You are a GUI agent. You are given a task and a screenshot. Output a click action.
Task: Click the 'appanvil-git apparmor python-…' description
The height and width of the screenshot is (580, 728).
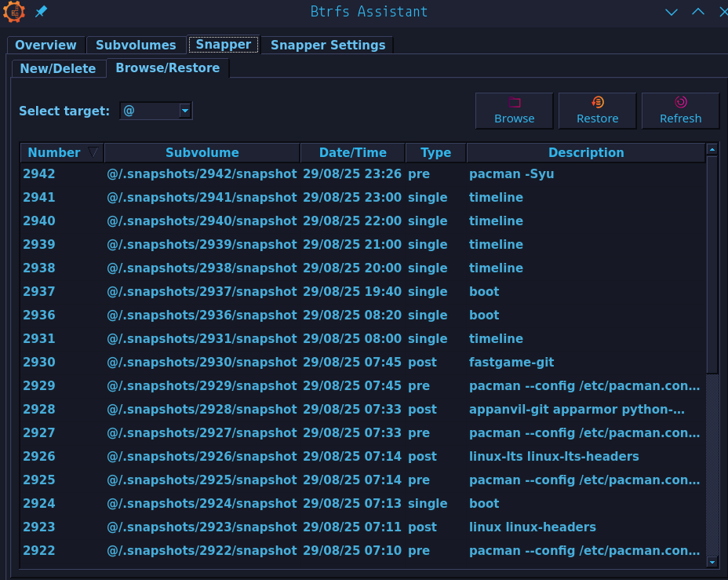(577, 410)
